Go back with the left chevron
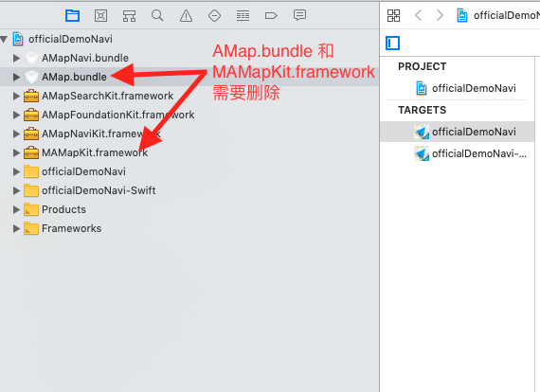Viewport: 540px width, 392px height. (x=419, y=15)
